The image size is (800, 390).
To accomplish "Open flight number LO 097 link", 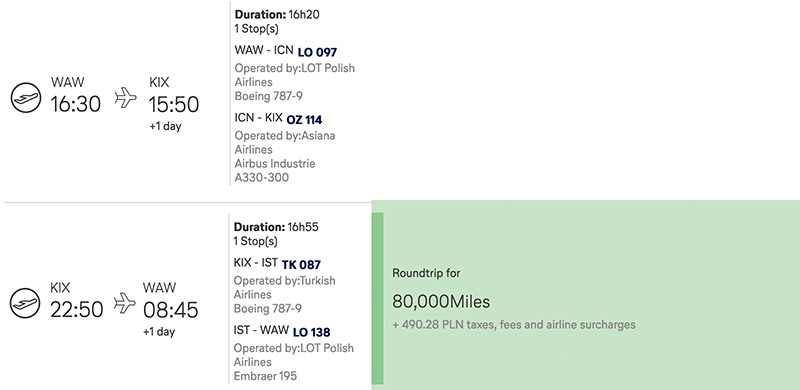I will click(317, 52).
